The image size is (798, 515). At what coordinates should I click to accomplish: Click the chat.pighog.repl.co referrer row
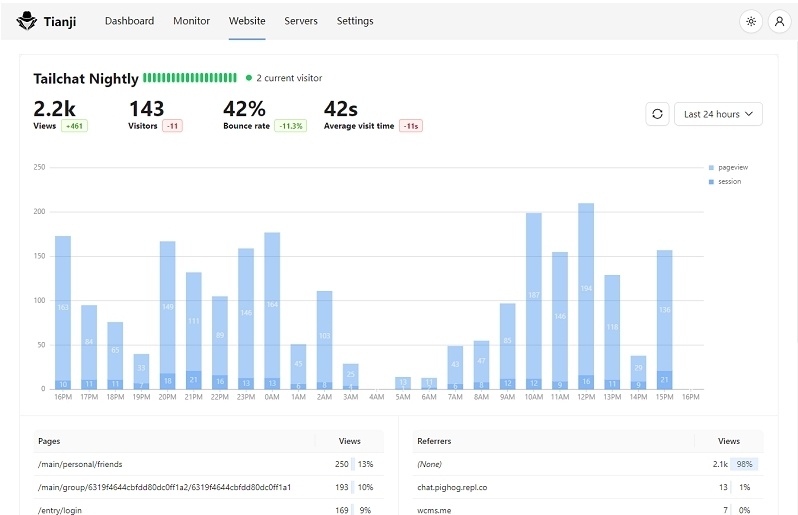tap(452, 487)
